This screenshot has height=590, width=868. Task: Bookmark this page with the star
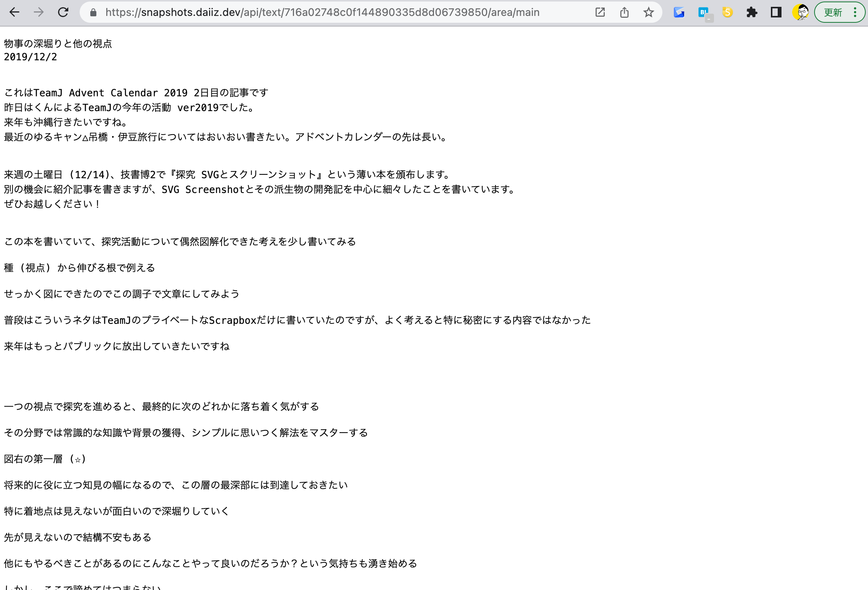(649, 13)
